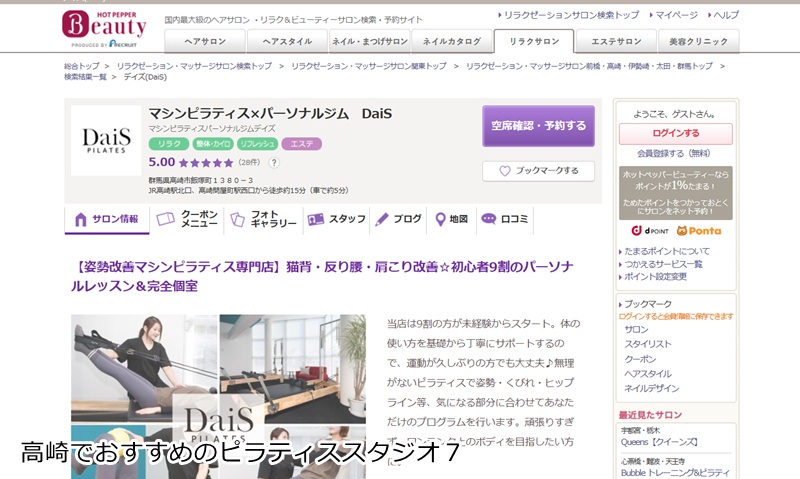This screenshot has width=800, height=479.
Task: Click the heart bookmark icon
Action: [505, 171]
